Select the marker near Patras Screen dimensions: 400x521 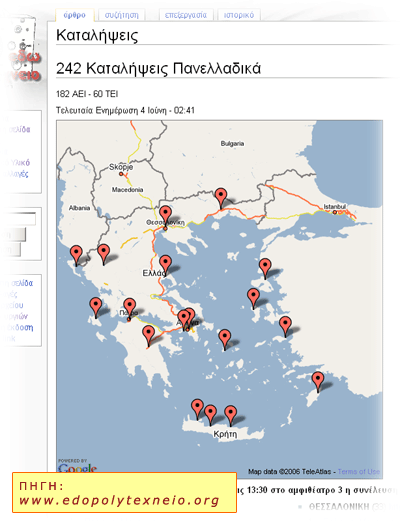click(x=129, y=307)
